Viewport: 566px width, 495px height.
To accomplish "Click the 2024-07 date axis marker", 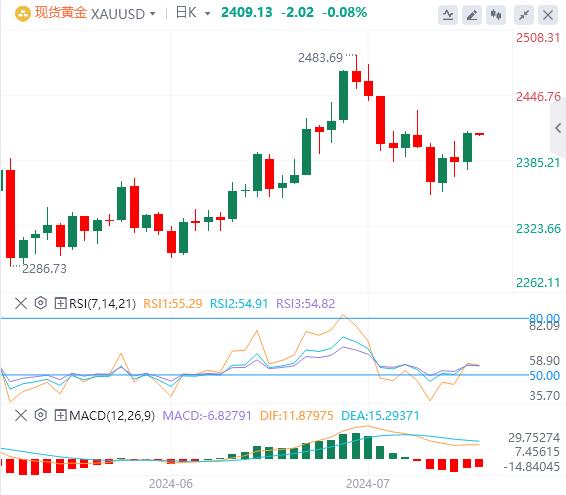I will click(x=367, y=483).
